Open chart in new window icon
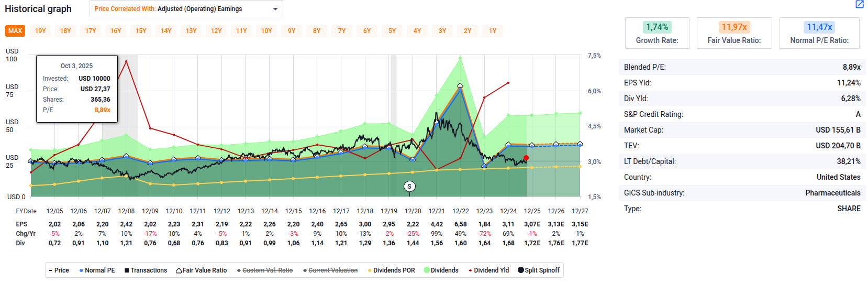 [859, 5]
